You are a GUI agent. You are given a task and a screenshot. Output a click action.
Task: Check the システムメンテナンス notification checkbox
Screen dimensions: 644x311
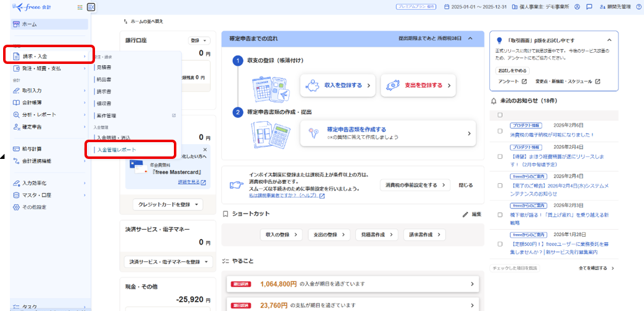click(x=500, y=186)
